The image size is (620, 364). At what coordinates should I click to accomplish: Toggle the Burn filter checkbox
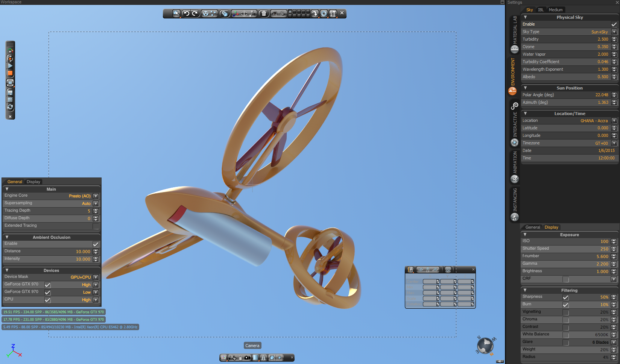[565, 305]
